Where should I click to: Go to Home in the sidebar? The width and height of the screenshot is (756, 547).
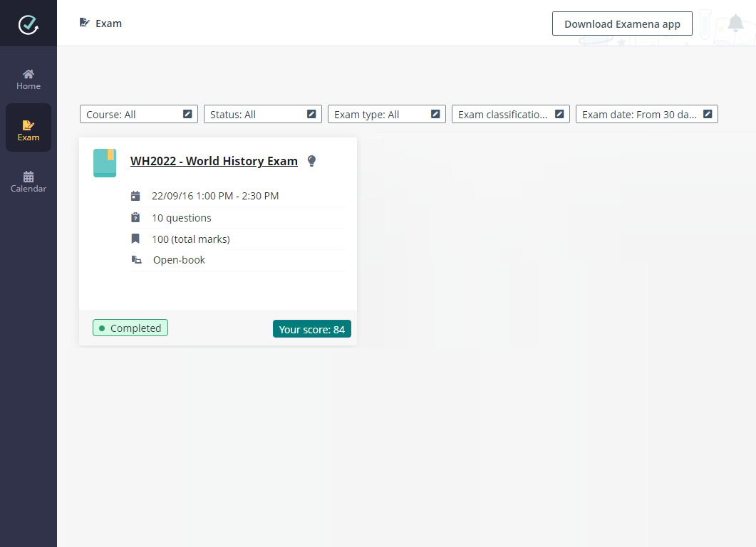tap(29, 79)
